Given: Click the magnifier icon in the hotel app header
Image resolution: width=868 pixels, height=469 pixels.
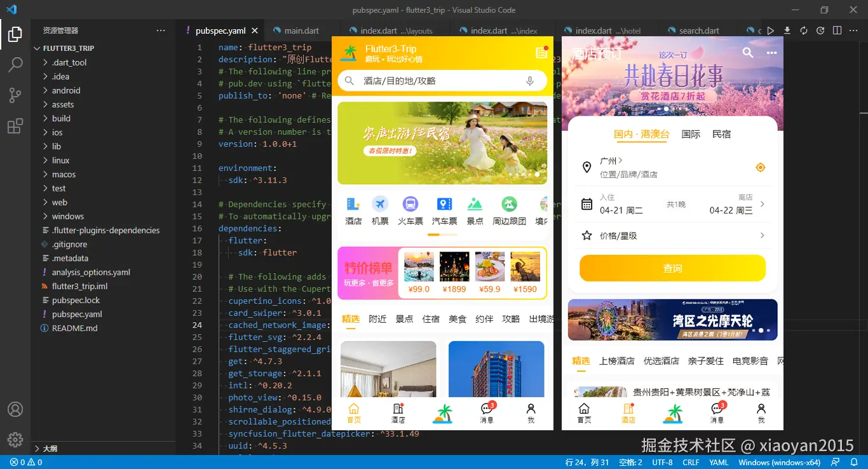Looking at the screenshot, I should tap(747, 53).
